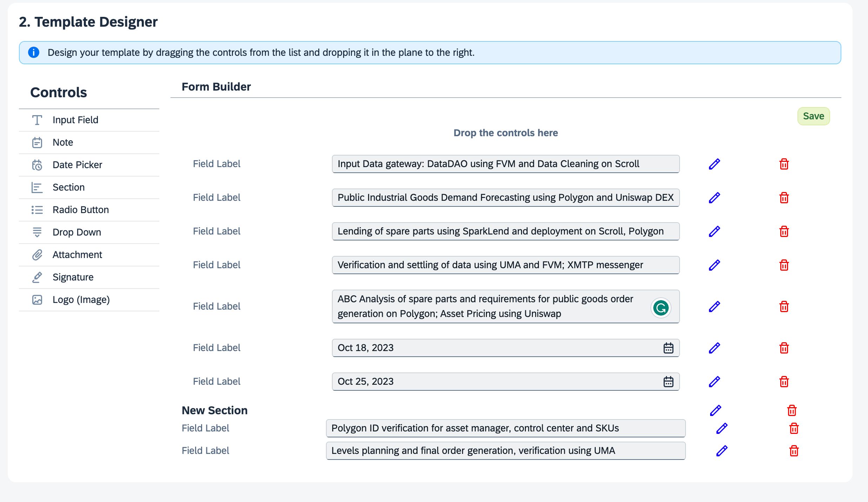
Task: Expand the Drop Down control option
Action: click(x=76, y=232)
